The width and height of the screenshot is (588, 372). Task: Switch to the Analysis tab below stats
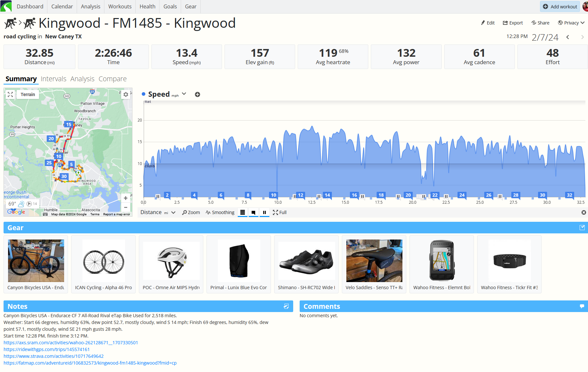pos(82,79)
